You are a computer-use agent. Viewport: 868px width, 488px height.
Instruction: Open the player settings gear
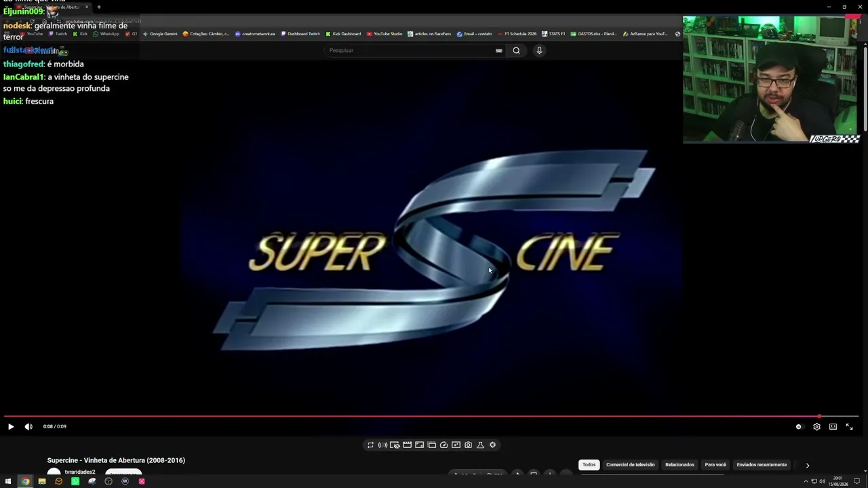tap(816, 426)
